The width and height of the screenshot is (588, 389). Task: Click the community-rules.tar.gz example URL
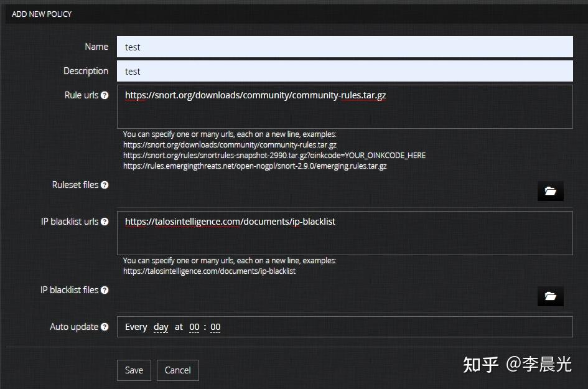[230, 144]
